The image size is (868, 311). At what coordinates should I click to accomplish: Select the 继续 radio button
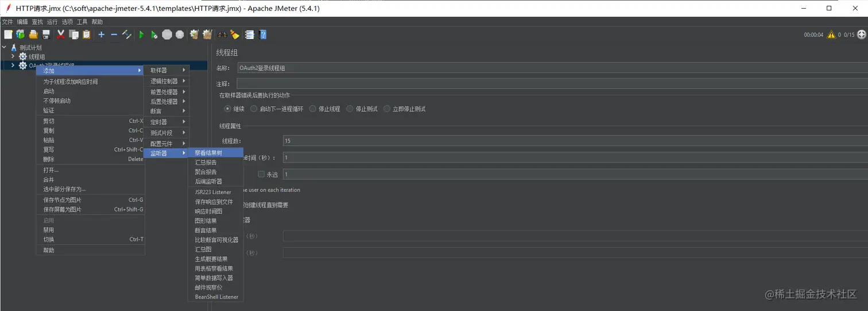click(x=228, y=109)
